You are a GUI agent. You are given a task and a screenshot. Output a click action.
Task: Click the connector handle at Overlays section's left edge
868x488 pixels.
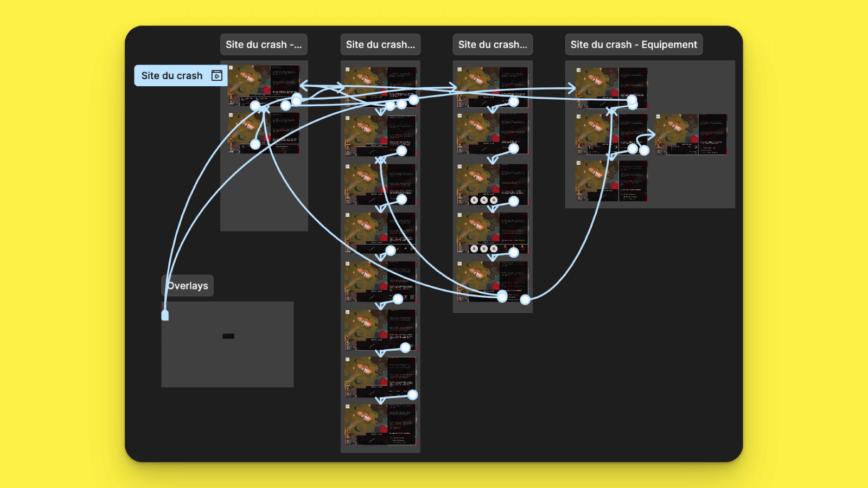coord(165,316)
